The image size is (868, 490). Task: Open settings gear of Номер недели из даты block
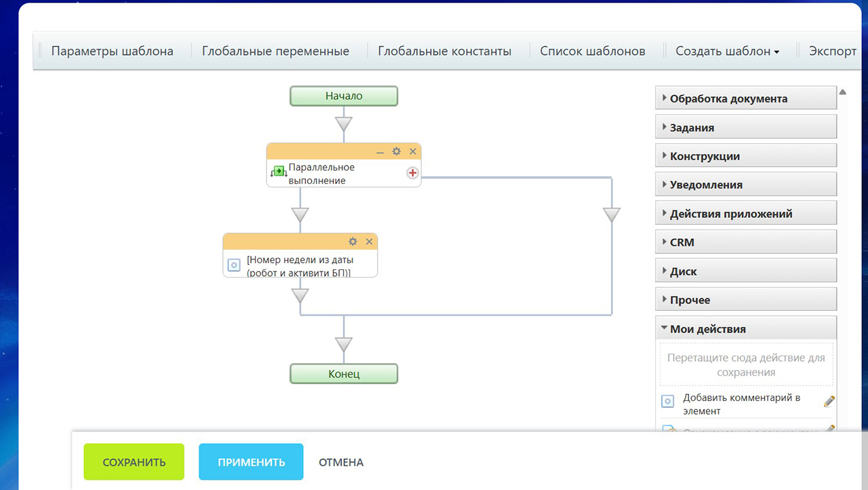coord(353,242)
